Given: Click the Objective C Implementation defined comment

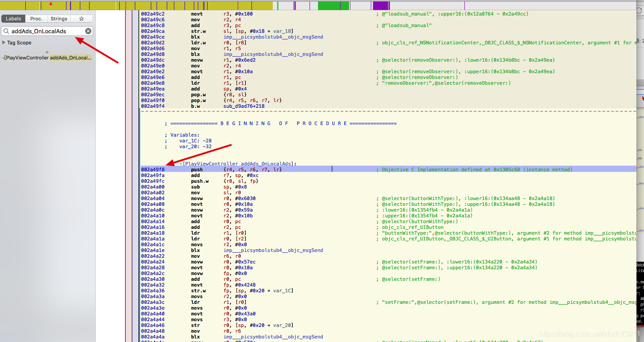Looking at the screenshot, I should coord(474,169).
